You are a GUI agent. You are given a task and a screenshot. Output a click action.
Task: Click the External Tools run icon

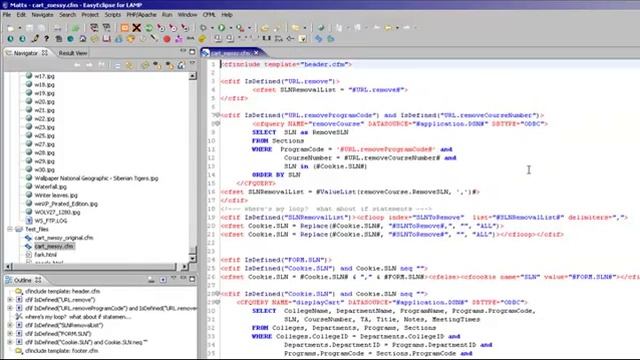(240, 28)
